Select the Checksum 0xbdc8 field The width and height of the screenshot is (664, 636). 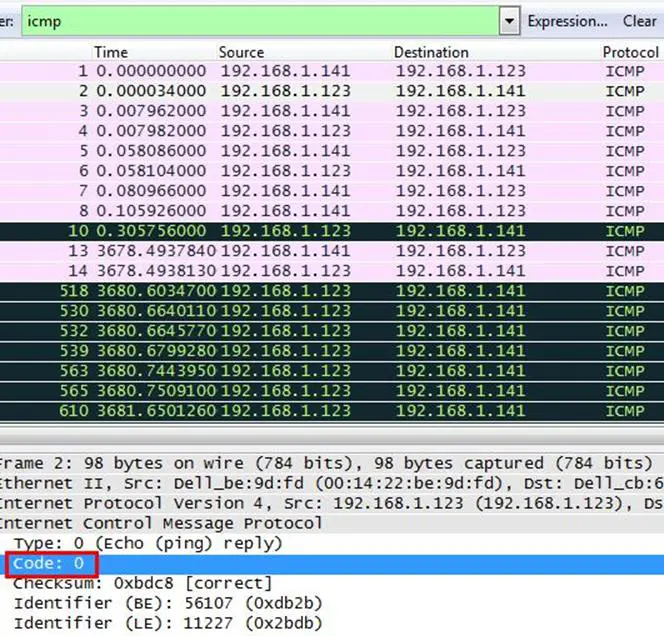(x=142, y=583)
